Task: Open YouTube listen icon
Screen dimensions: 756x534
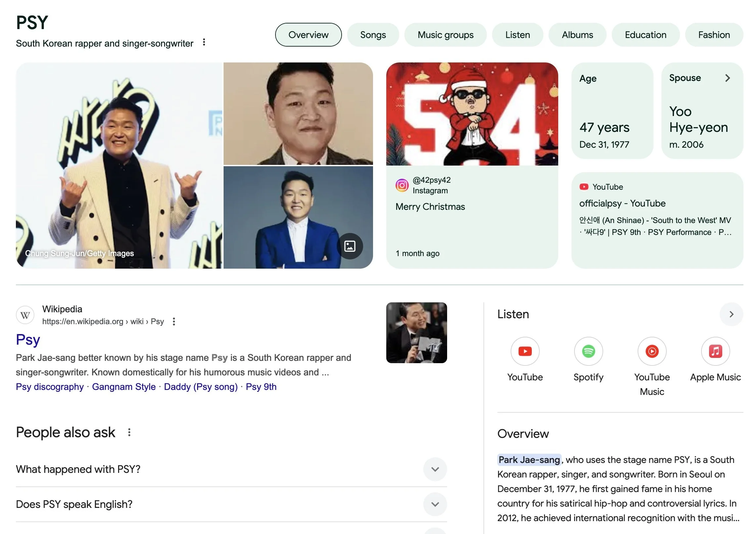Action: click(x=525, y=351)
